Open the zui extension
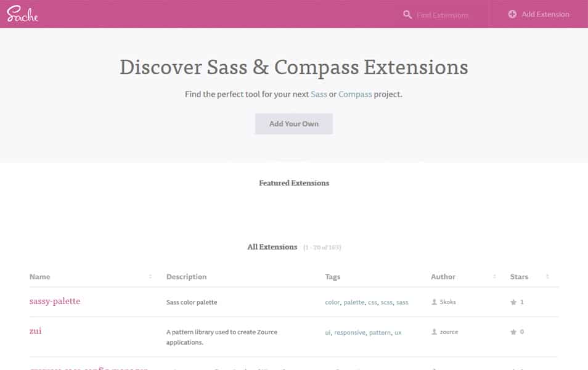The image size is (588, 370). pos(35,331)
